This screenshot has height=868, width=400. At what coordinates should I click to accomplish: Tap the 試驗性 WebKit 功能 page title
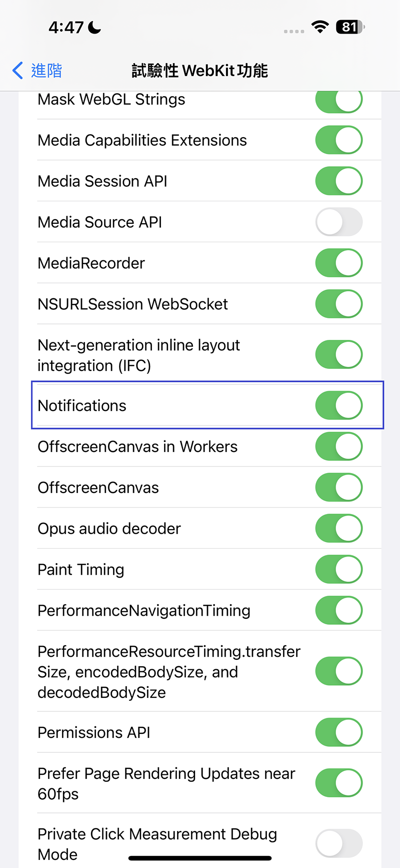click(200, 71)
